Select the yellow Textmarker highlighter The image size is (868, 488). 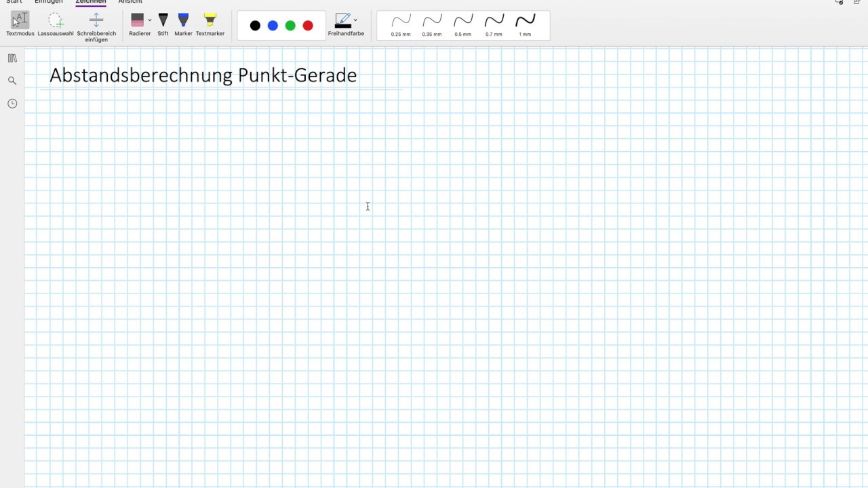[x=210, y=24]
